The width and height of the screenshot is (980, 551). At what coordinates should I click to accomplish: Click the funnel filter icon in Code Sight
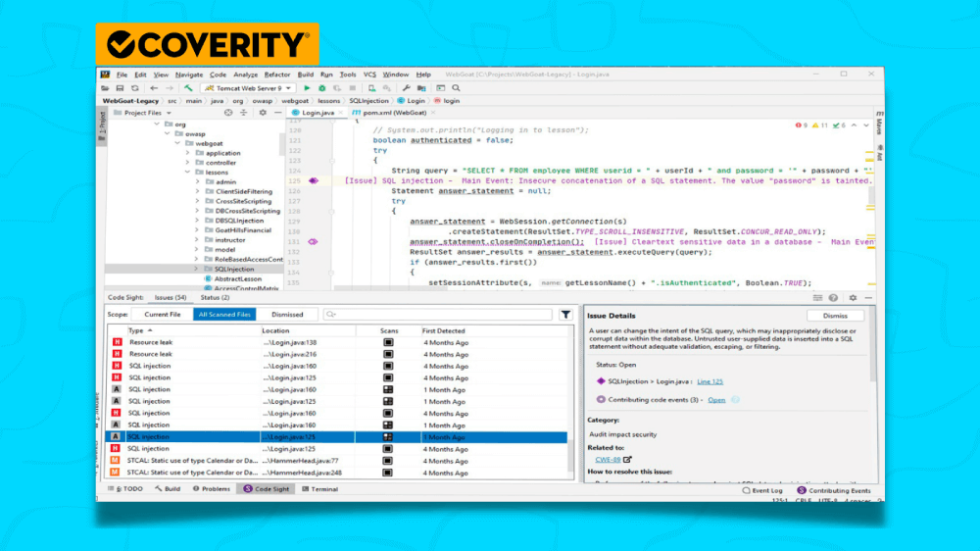565,315
